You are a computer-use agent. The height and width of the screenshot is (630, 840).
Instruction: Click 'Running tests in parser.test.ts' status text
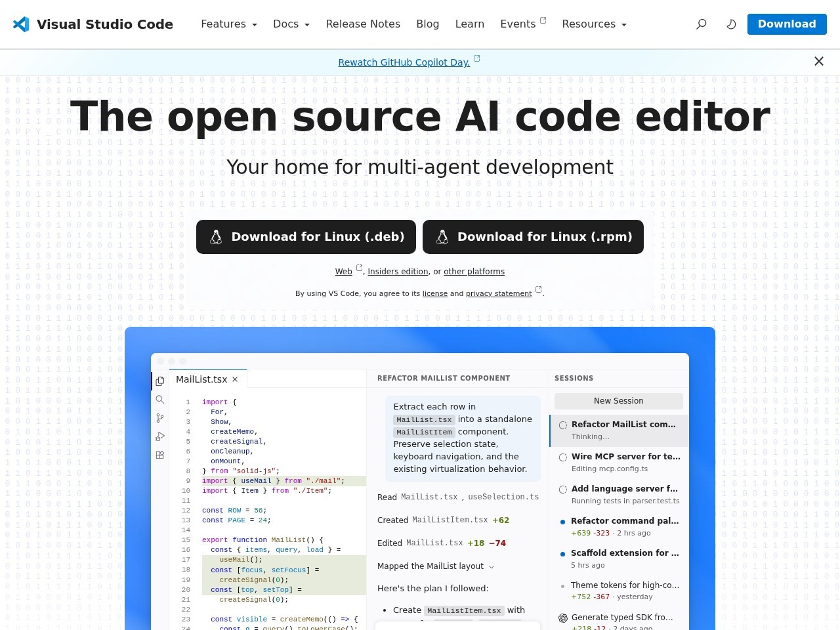pos(625,501)
